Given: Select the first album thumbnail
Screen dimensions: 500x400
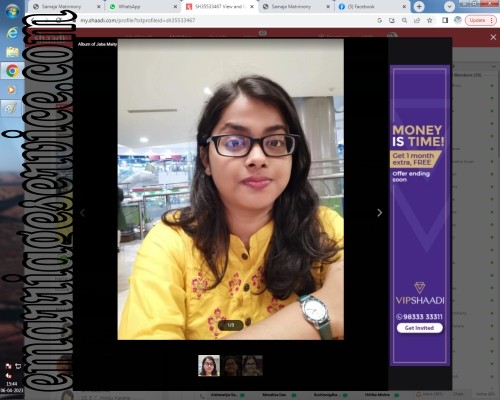Looking at the screenshot, I should 209,366.
